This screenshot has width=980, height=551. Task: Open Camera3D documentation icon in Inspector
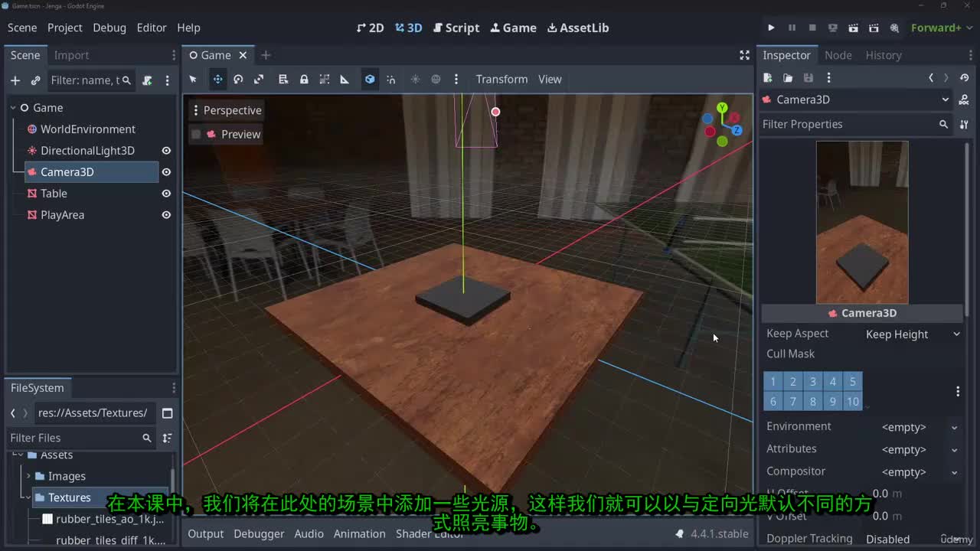964,99
